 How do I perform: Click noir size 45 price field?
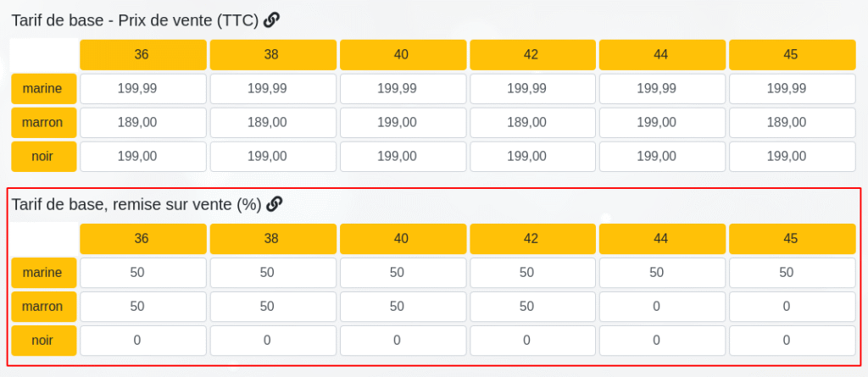click(x=792, y=156)
